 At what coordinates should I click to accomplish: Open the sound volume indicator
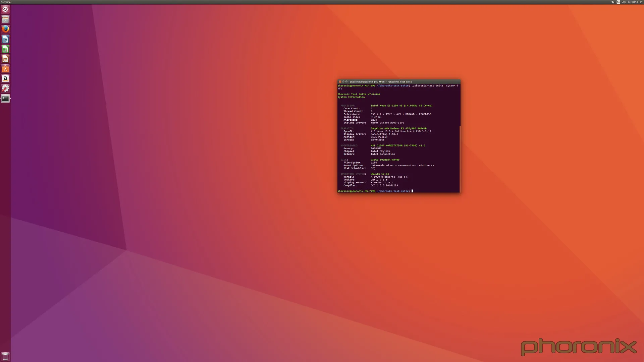[x=624, y=2]
